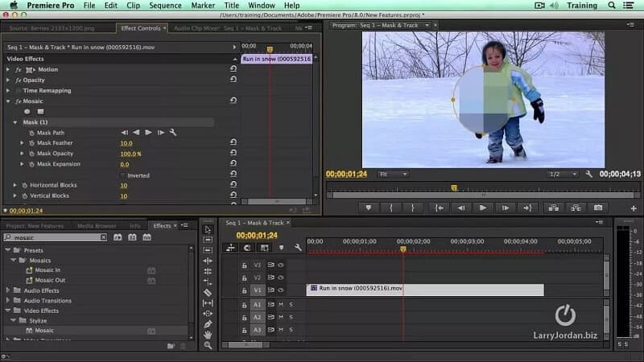The image size is (644, 362).
Task: Solo audio track A2
Action: [x=291, y=317]
